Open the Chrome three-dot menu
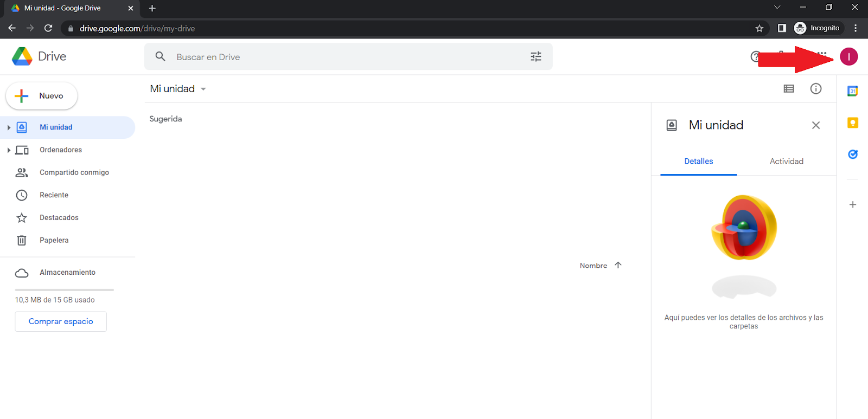Screen dimensions: 868x419 tap(856, 28)
